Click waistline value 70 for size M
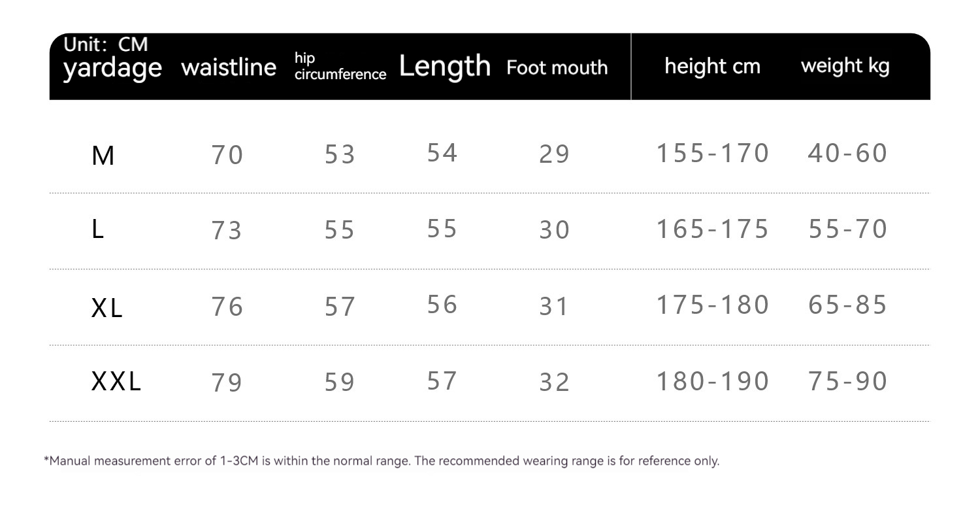Viewport: 980px width, 506px height. coord(227,155)
